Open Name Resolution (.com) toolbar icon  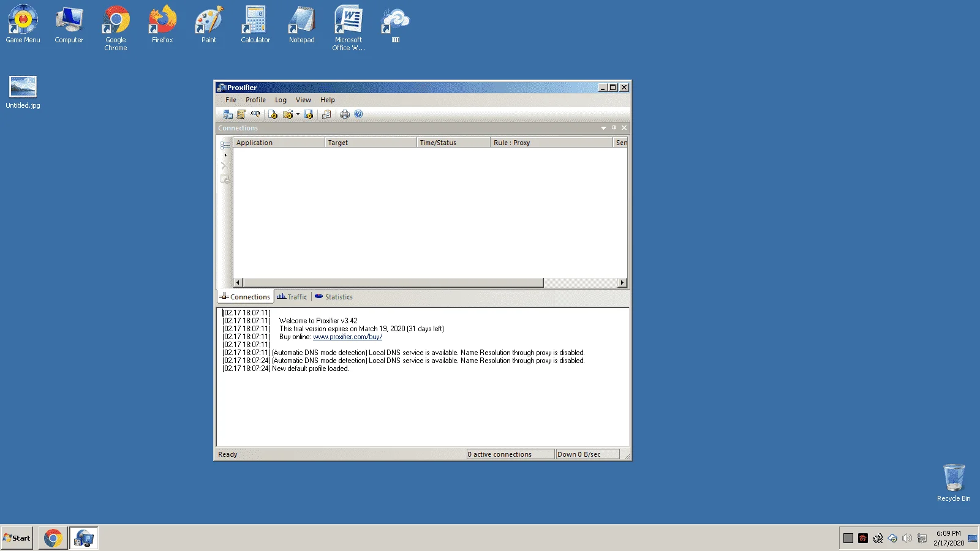tap(255, 114)
